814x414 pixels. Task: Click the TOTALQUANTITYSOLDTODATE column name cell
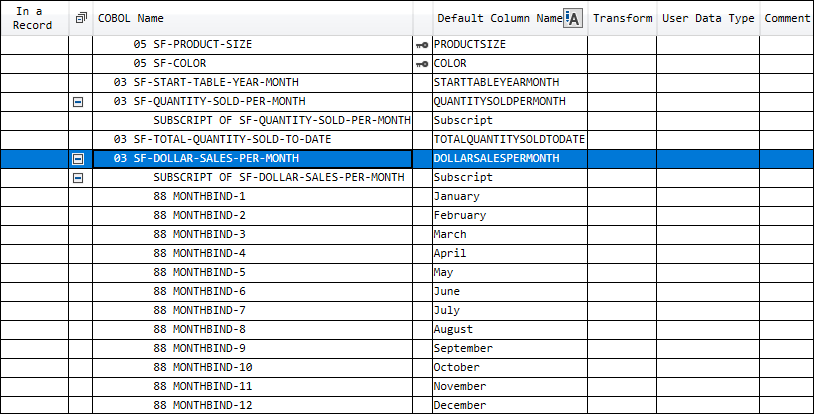coord(509,139)
